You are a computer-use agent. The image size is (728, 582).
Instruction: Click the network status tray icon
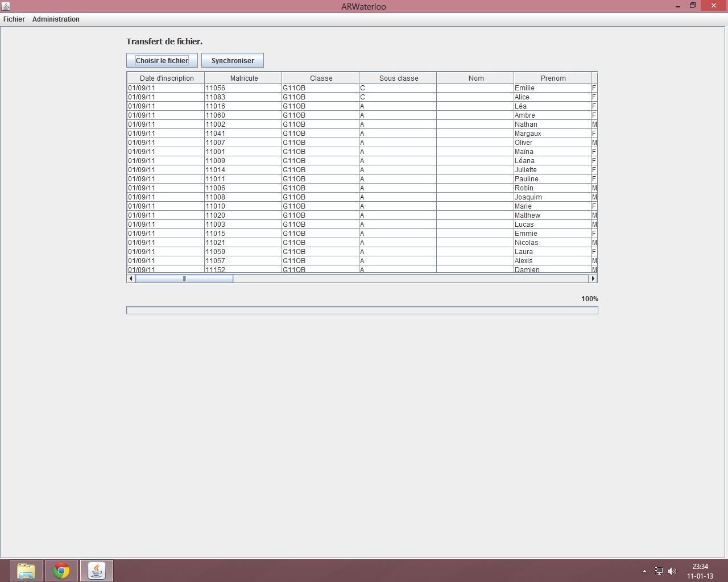click(658, 571)
